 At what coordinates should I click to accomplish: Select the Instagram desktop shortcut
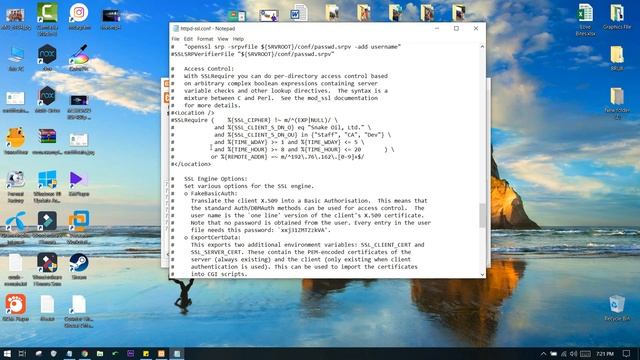[x=79, y=16]
